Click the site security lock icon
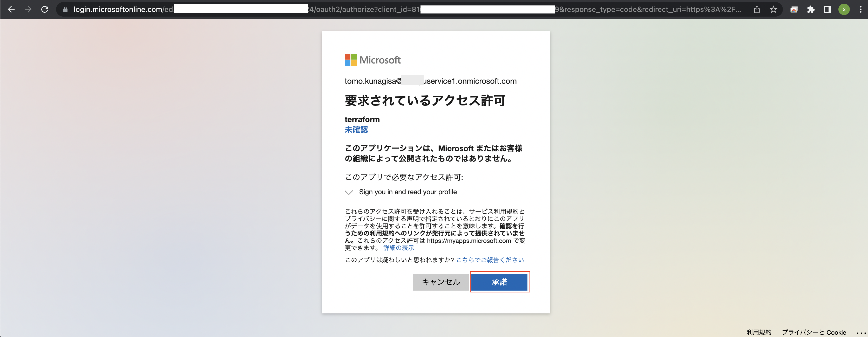The width and height of the screenshot is (868, 337). point(65,9)
